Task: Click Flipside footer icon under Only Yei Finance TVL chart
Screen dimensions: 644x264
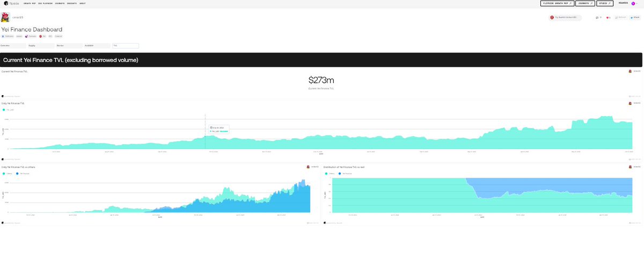Action: point(3,159)
